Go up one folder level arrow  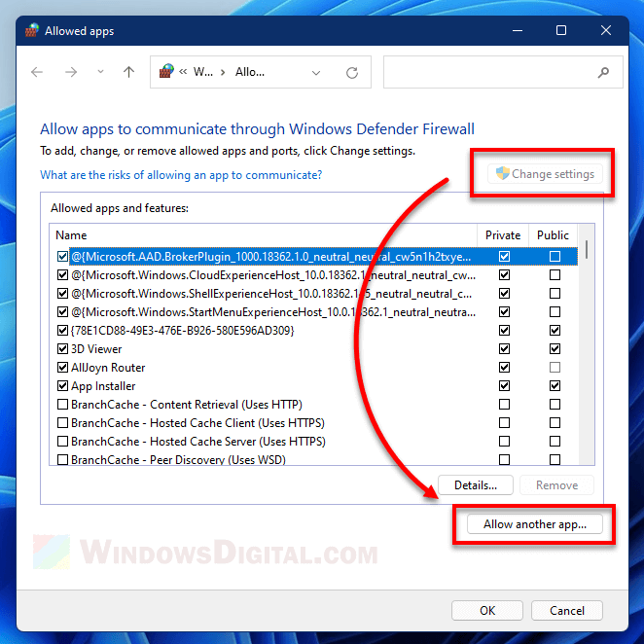click(129, 72)
